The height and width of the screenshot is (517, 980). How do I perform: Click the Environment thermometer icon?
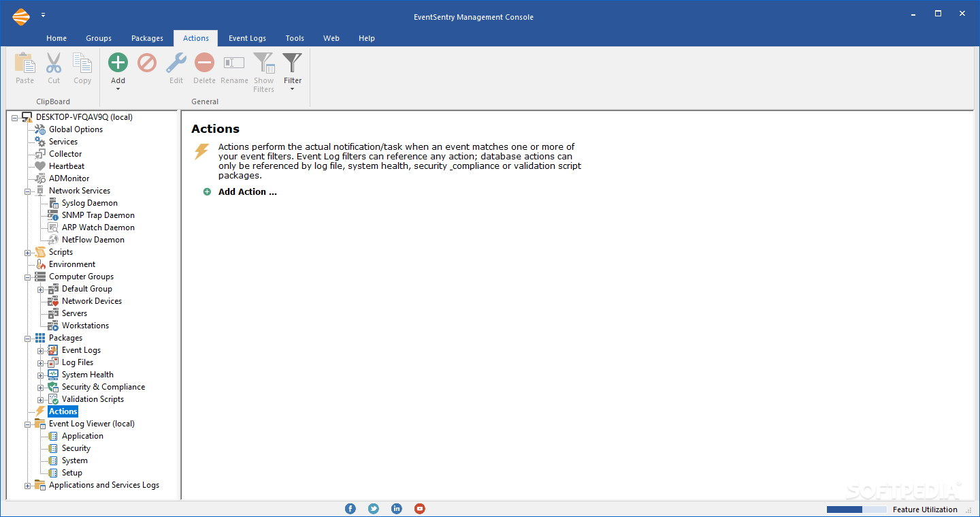point(40,264)
